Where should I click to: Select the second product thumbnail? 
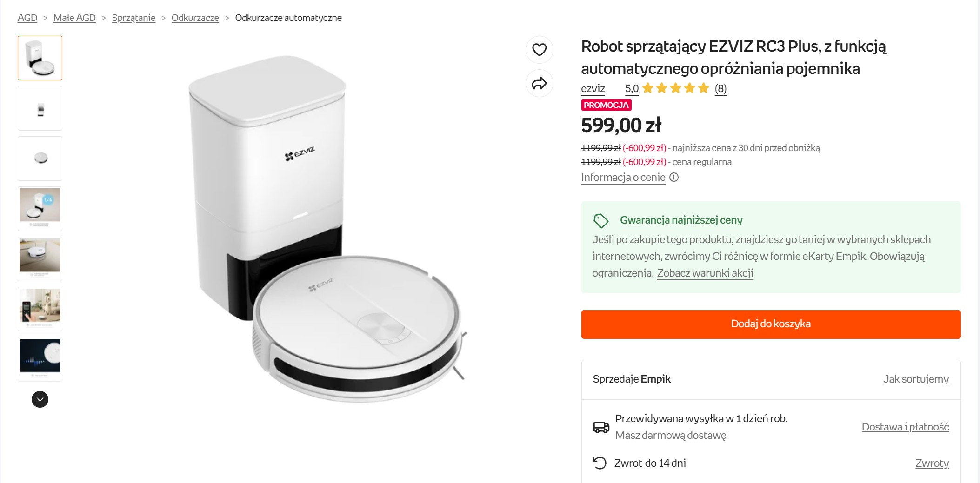point(40,108)
